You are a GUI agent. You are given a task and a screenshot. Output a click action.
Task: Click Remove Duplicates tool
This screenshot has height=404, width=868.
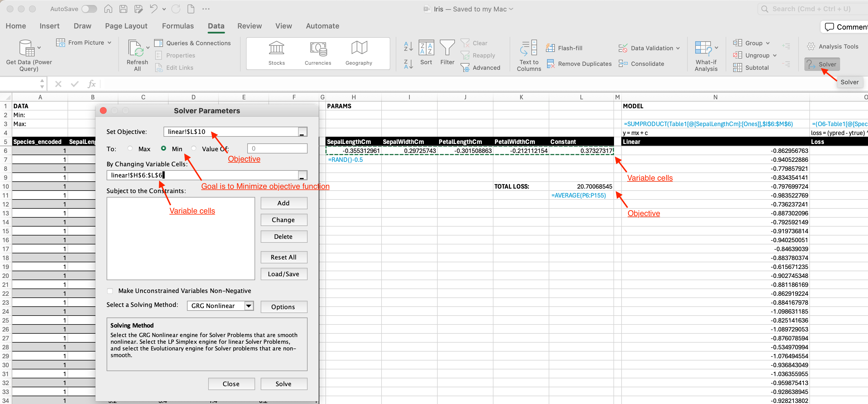pos(579,63)
